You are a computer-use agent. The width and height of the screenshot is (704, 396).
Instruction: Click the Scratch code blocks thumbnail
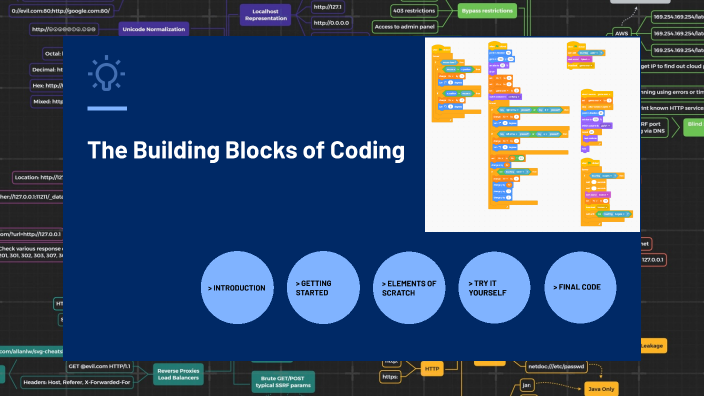(x=532, y=135)
